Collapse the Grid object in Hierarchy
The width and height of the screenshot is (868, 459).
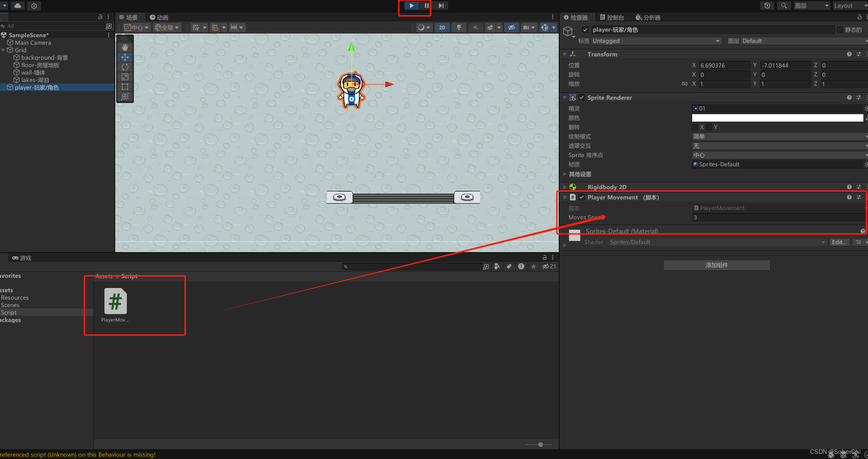(x=4, y=50)
